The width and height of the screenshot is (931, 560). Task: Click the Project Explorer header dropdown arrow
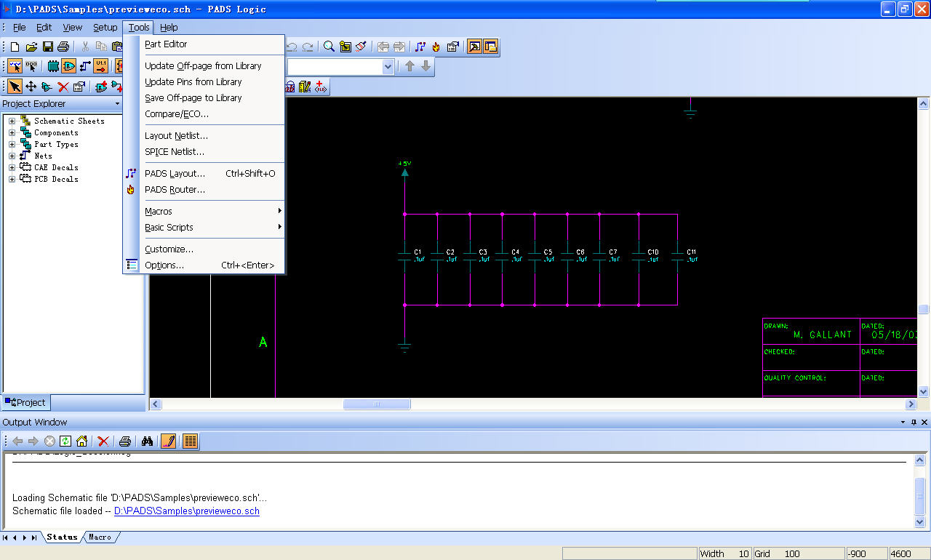point(118,104)
